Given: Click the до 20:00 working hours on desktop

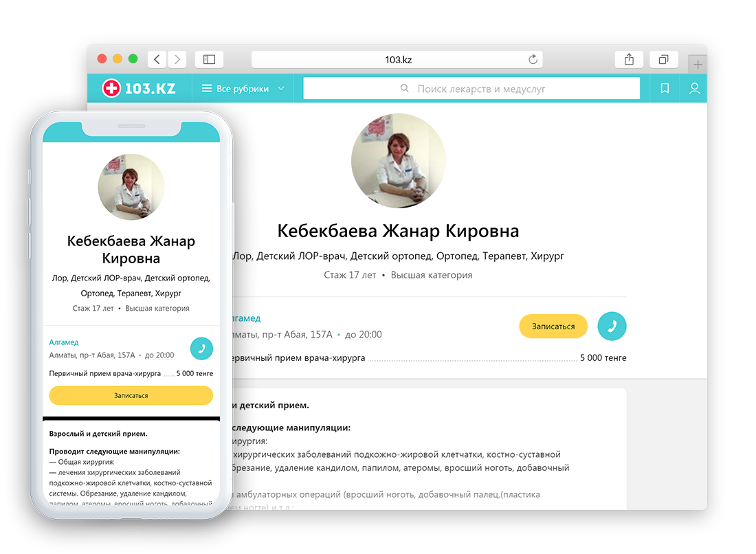Looking at the screenshot, I should 364,335.
